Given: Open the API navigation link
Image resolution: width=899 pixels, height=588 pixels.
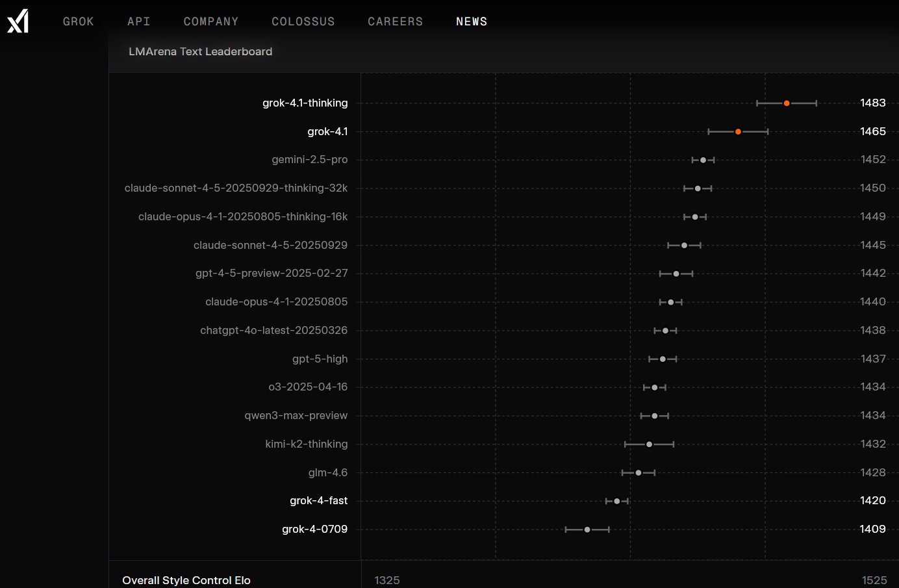Looking at the screenshot, I should click(x=138, y=21).
